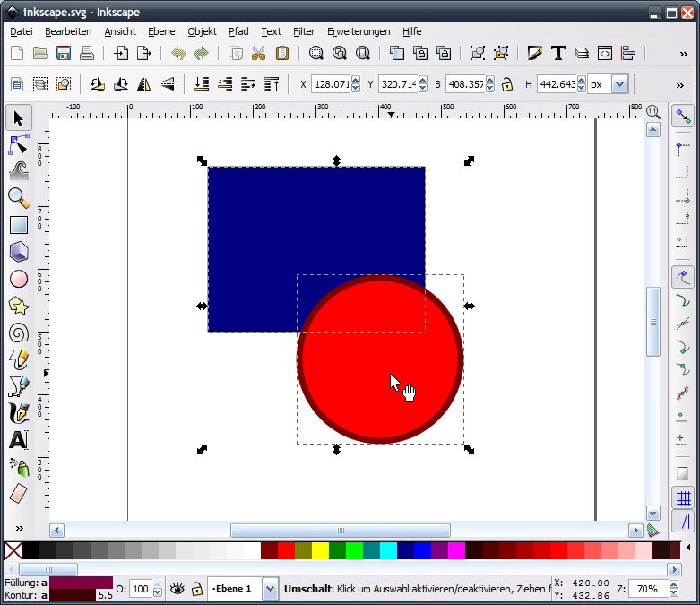The image size is (700, 605).
Task: Open the px units dropdown
Action: point(619,84)
